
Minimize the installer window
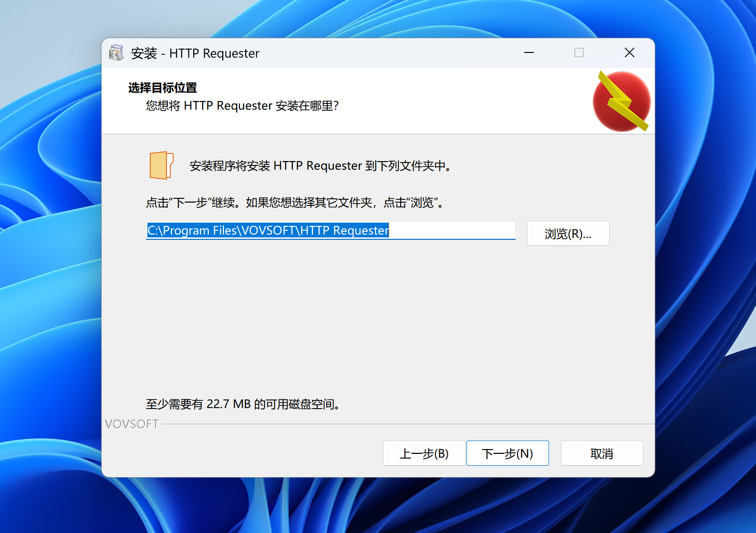click(528, 53)
